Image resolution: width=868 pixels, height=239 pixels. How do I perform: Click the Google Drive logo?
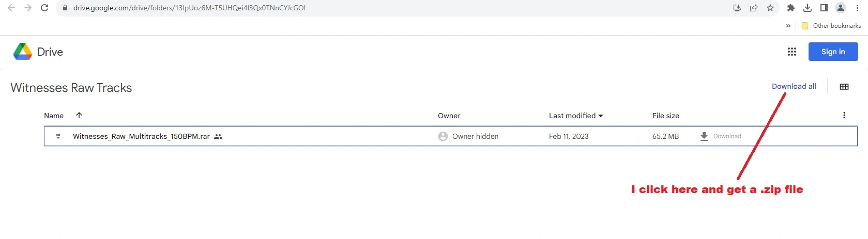click(x=23, y=52)
